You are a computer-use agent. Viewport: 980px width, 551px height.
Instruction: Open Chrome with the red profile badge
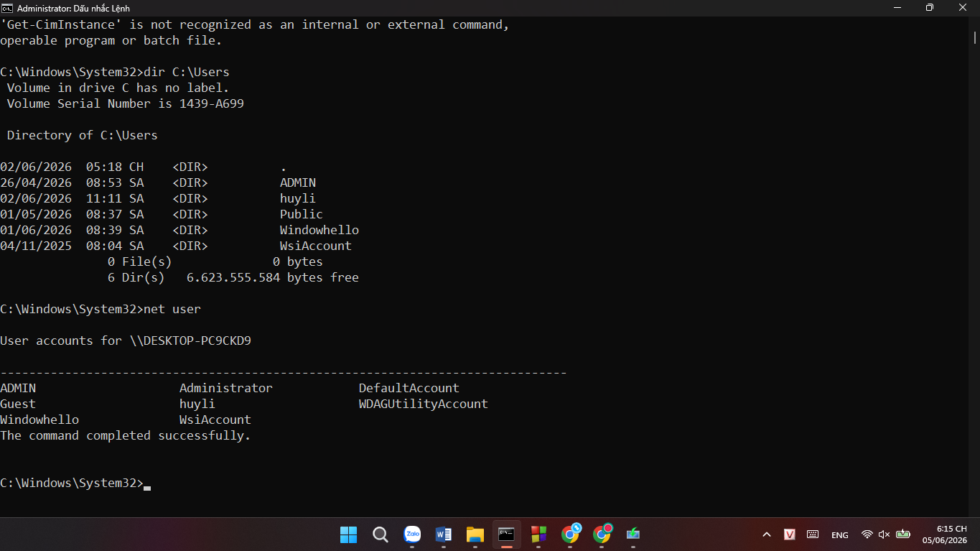point(602,534)
